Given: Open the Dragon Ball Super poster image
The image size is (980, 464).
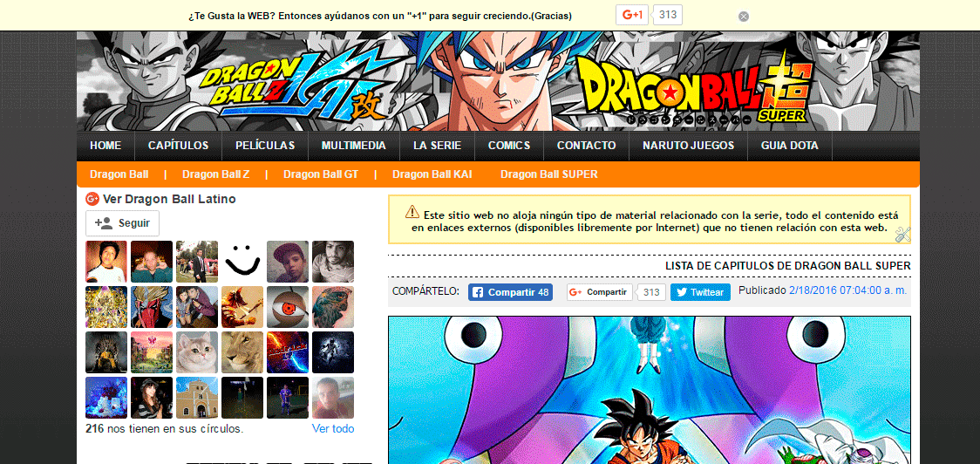Looking at the screenshot, I should 650,390.
